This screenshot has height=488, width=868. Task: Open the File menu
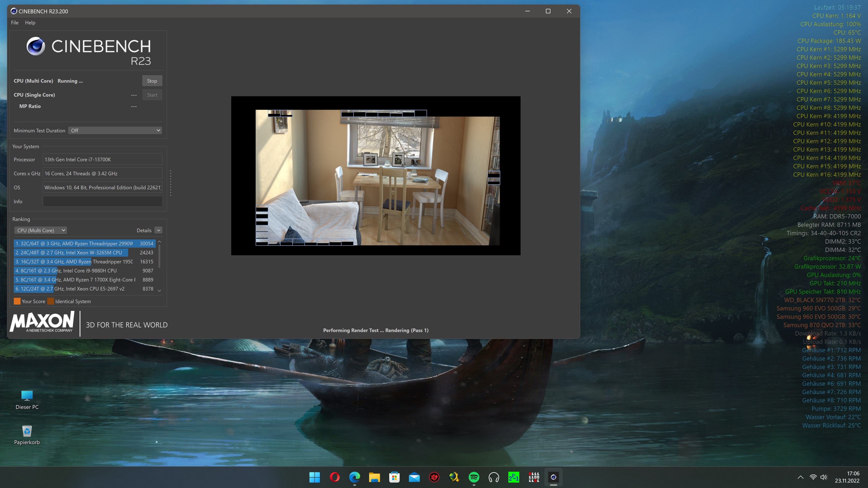(15, 23)
